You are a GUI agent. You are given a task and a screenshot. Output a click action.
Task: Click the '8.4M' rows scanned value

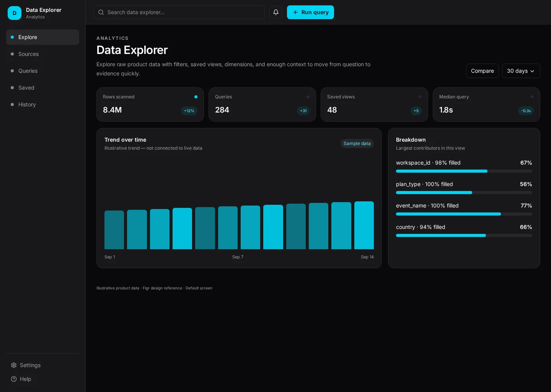click(112, 110)
